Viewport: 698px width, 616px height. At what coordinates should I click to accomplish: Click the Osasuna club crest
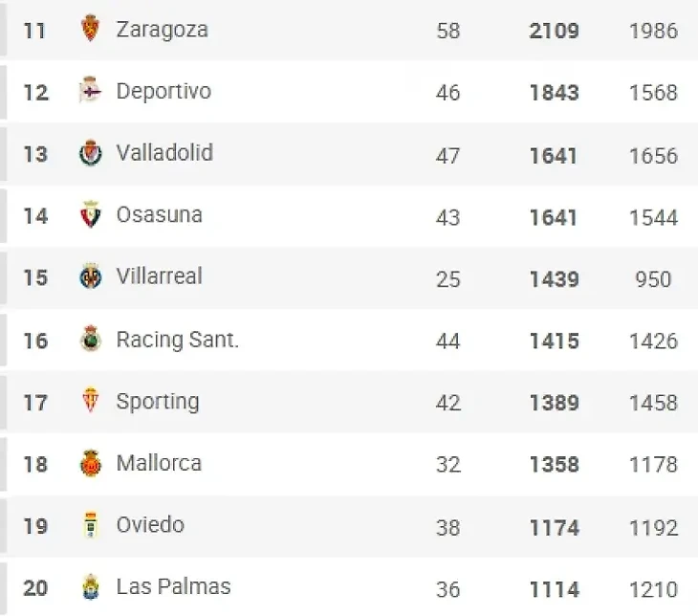[91, 214]
